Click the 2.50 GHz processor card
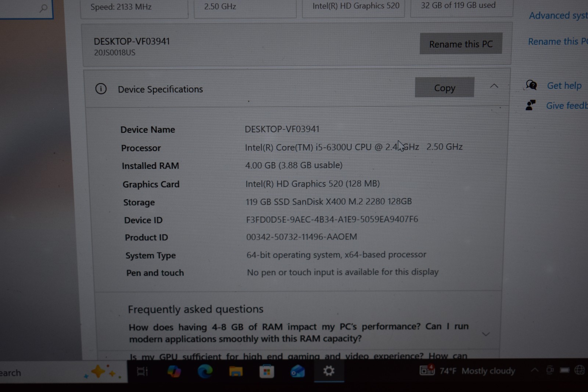This screenshot has height=392, width=588. (245, 8)
